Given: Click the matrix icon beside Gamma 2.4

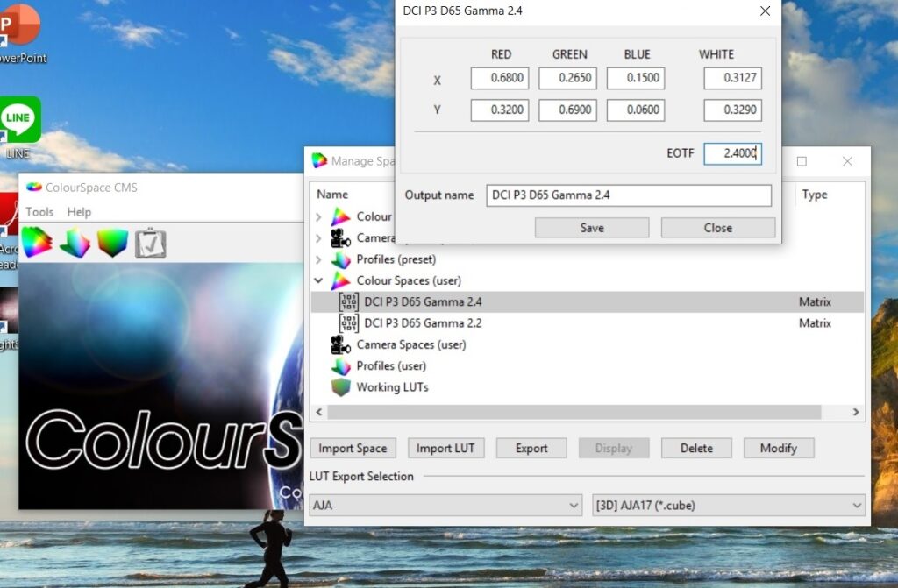Looking at the screenshot, I should pyautogui.click(x=348, y=301).
